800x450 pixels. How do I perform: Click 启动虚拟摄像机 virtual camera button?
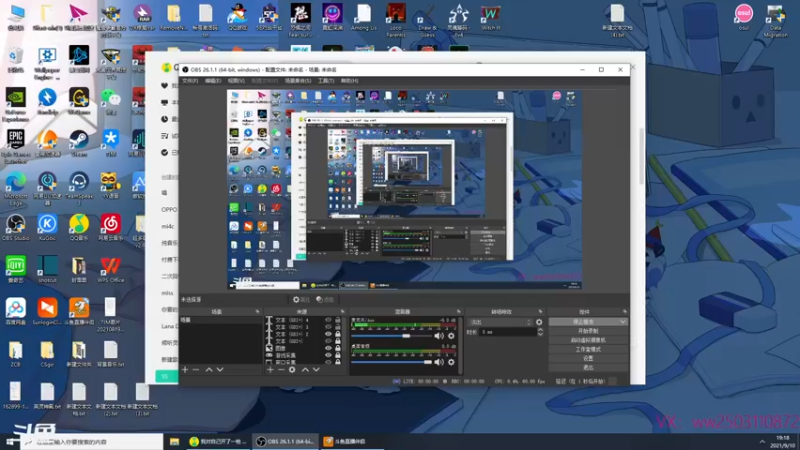click(588, 340)
